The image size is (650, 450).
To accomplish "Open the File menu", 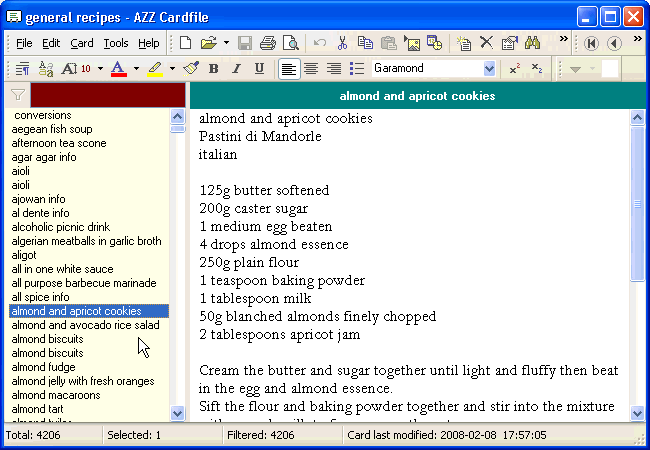I will [x=24, y=43].
